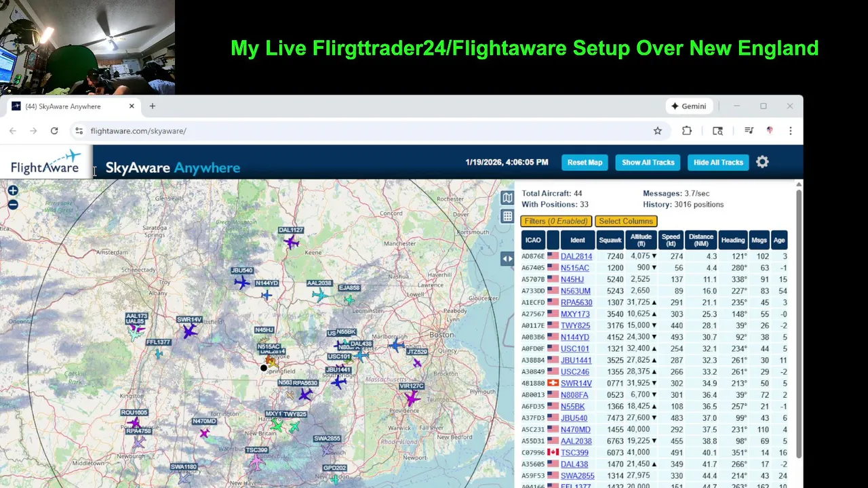This screenshot has width=868, height=488.
Task: Open the RPA5630 flight link
Action: point(576,302)
